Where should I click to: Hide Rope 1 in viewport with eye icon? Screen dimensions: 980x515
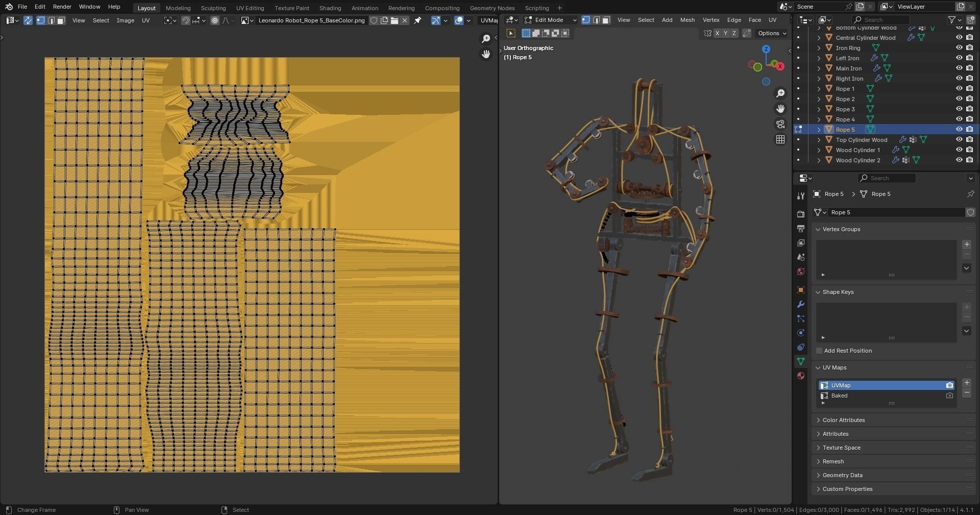959,88
